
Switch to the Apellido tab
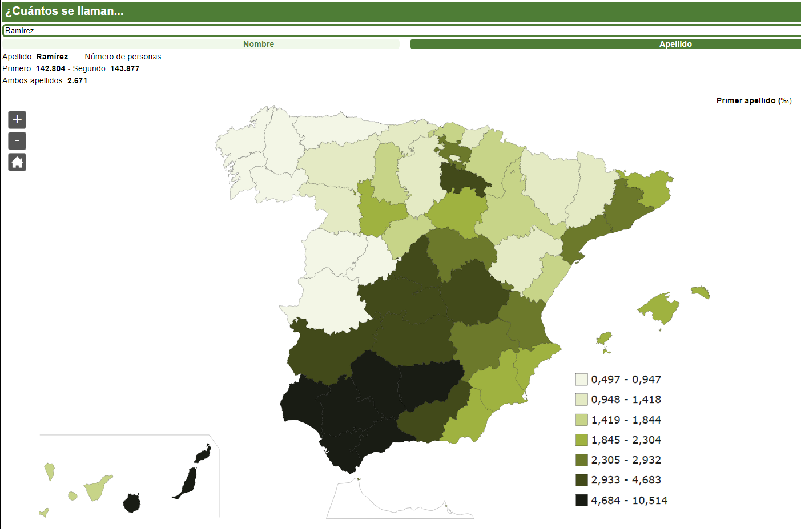[605, 44]
